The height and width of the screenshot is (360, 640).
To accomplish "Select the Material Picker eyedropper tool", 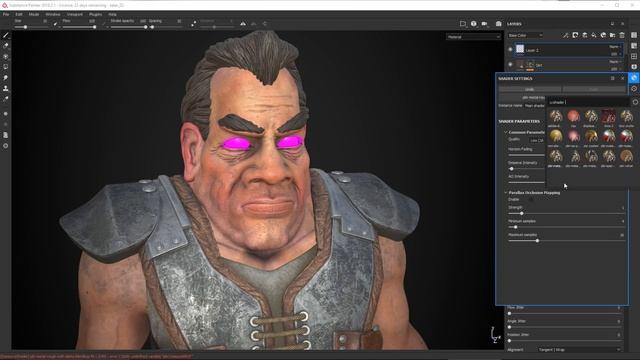I will [x=6, y=99].
